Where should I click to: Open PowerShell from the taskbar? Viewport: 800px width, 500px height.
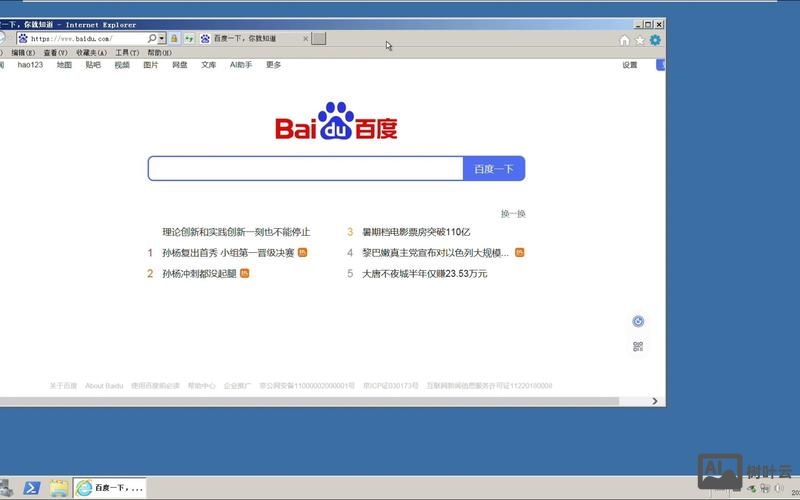32,488
